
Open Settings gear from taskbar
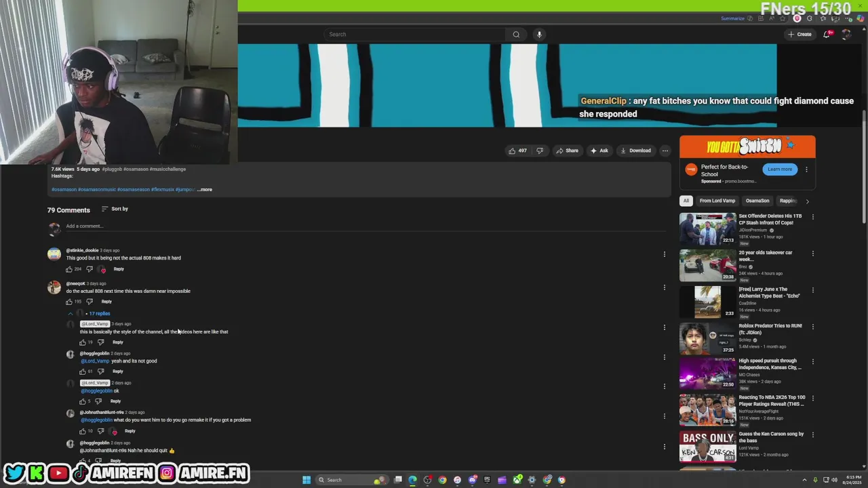tap(532, 480)
